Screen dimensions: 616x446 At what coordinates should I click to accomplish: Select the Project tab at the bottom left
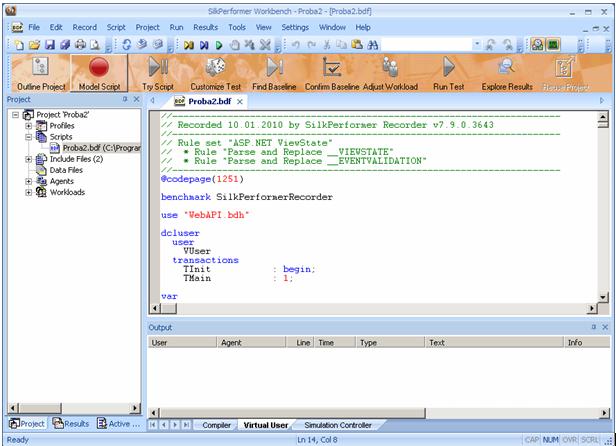(27, 424)
